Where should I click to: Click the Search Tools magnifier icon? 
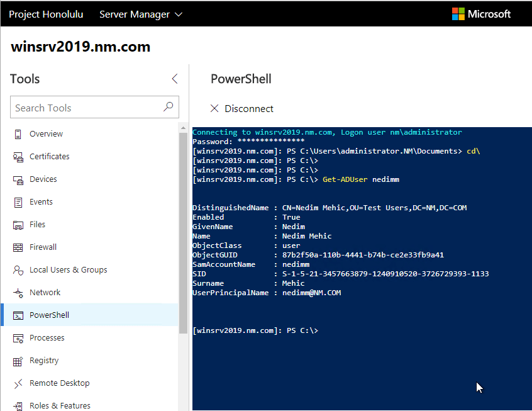click(168, 107)
